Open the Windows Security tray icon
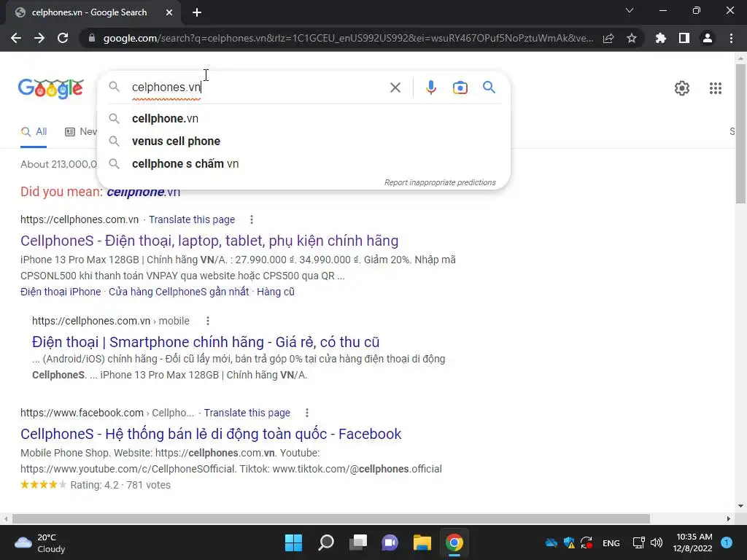This screenshot has width=747, height=560. point(569,542)
